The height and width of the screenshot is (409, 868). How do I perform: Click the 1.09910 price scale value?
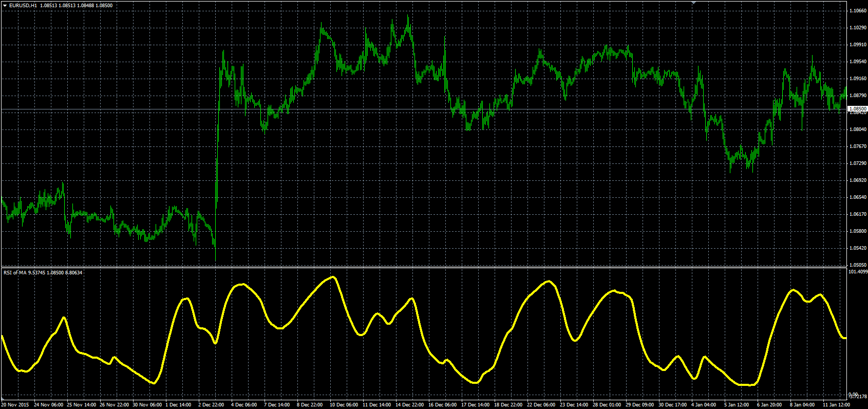coord(858,45)
